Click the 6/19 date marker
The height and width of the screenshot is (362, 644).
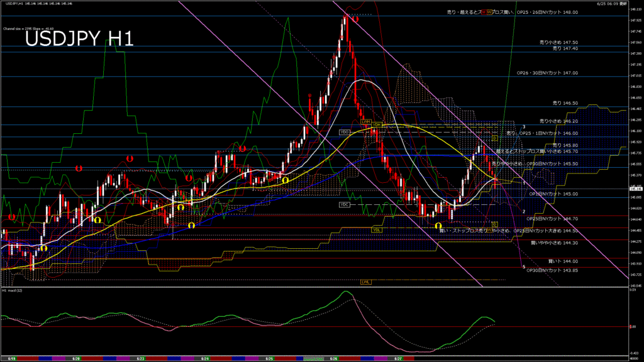[x=12, y=359]
